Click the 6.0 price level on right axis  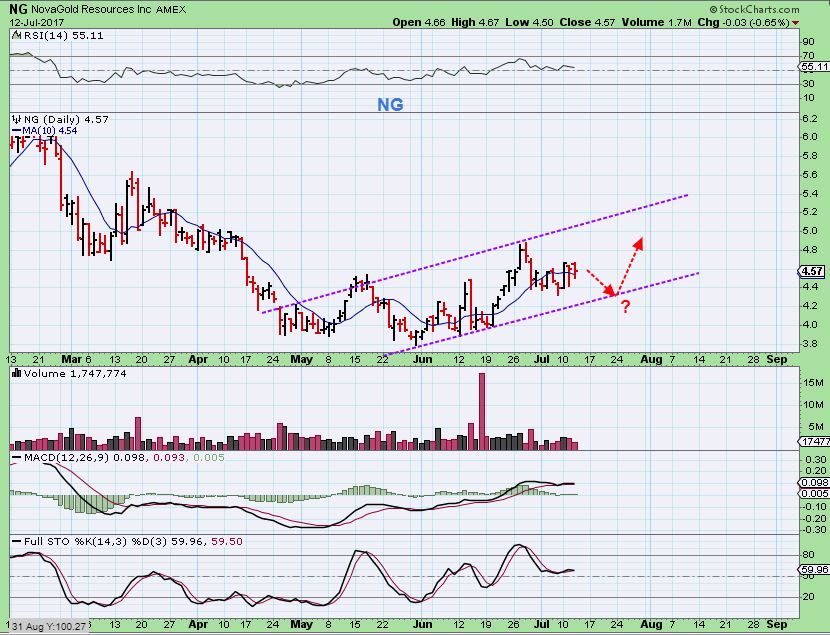(810, 137)
